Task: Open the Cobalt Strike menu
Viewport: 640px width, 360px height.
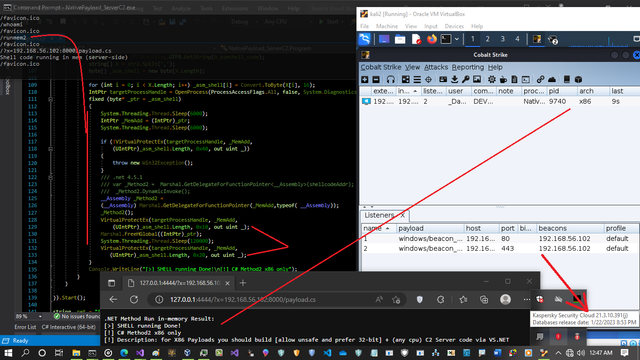Action: 380,67
